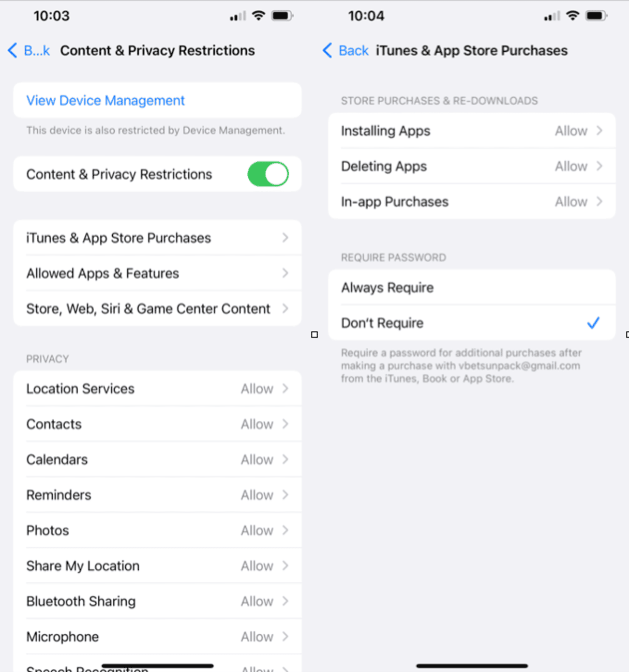This screenshot has width=629, height=672.
Task: Tap the battery icon in left status bar
Action: (x=282, y=16)
